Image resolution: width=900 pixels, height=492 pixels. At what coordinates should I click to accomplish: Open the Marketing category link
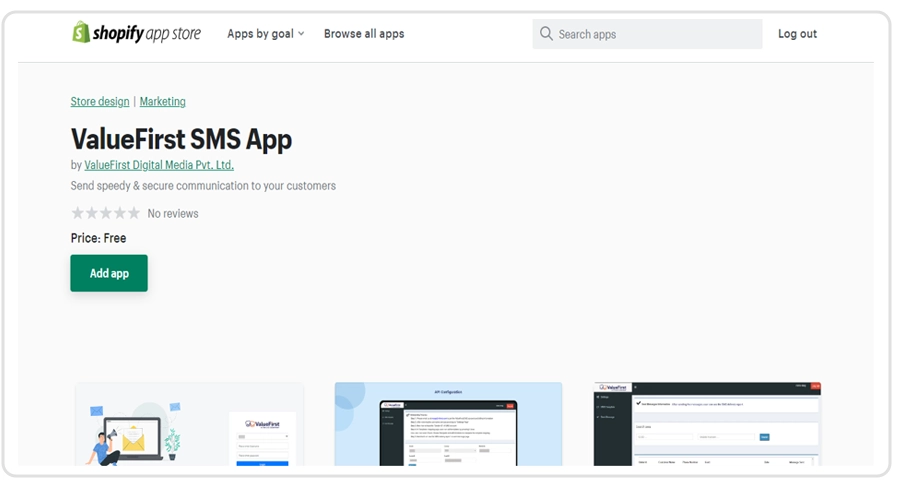point(163,102)
